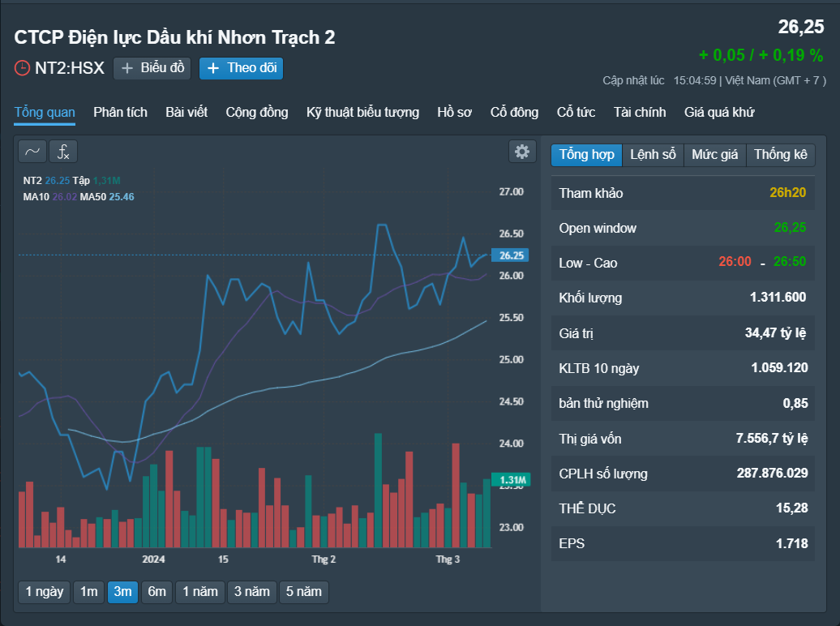Screen dimensions: 840x626
Task: Click the change + 0,05 / + 0,19 %
Action: pyautogui.click(x=761, y=55)
